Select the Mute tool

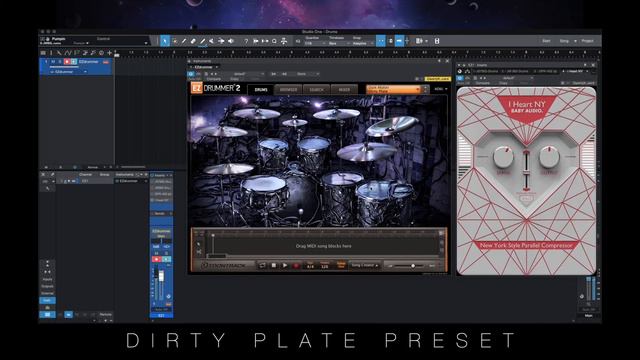point(212,41)
